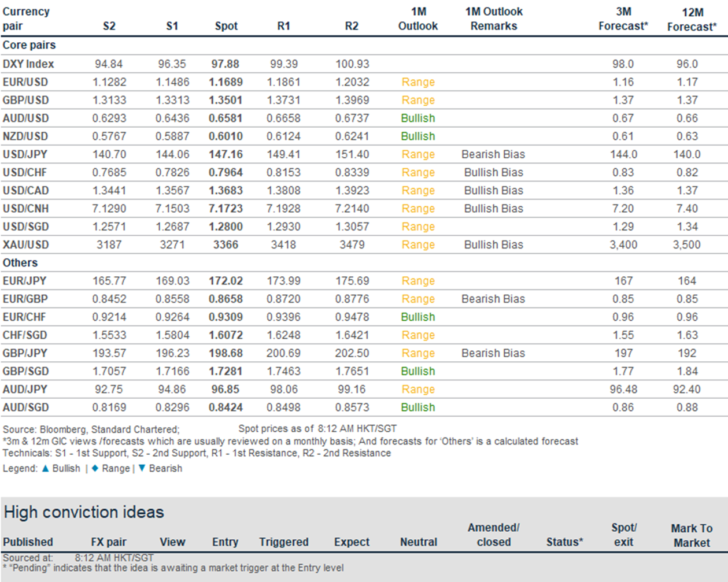Click the Range diamond legend icon

[95, 468]
